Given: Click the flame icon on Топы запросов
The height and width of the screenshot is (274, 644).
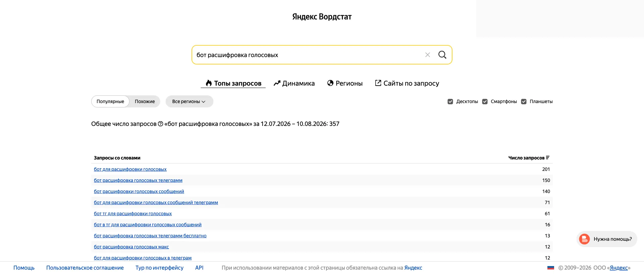Looking at the screenshot, I should [x=209, y=83].
